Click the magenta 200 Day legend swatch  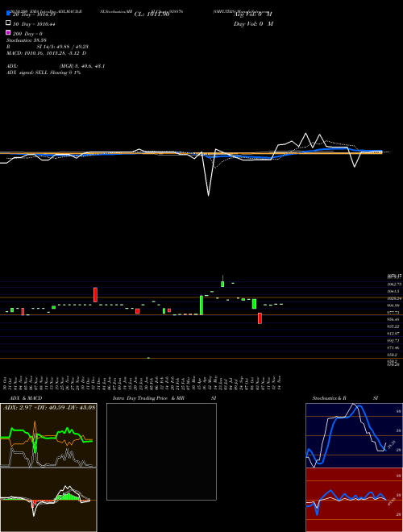8,32
